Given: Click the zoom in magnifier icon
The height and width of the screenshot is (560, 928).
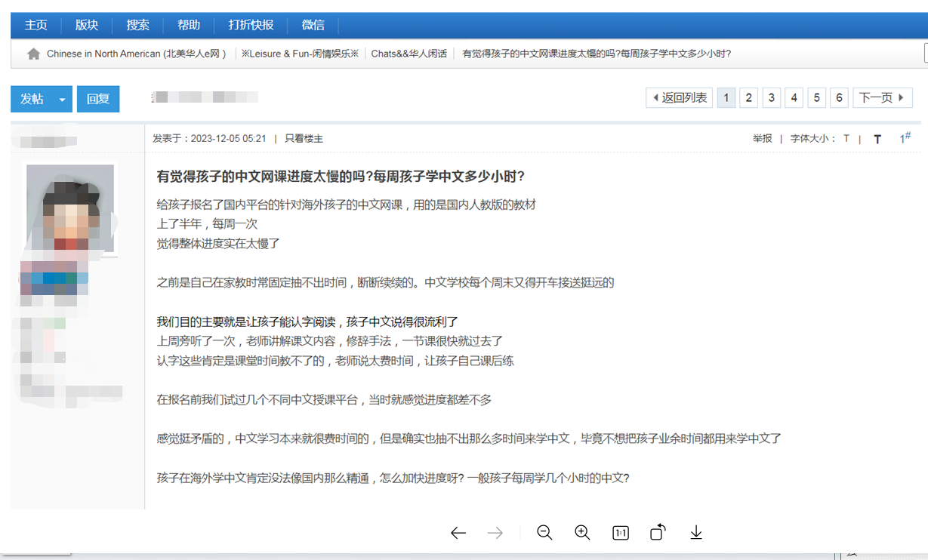Looking at the screenshot, I should pos(582,533).
